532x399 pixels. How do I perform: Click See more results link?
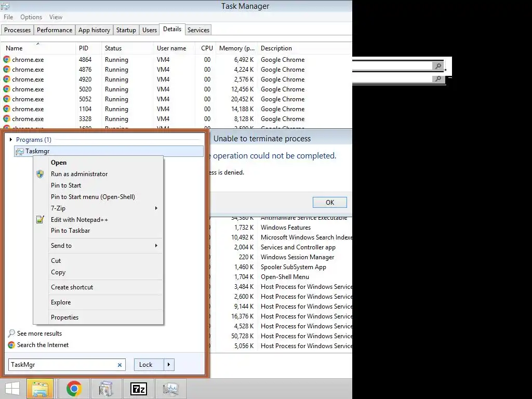(x=39, y=334)
